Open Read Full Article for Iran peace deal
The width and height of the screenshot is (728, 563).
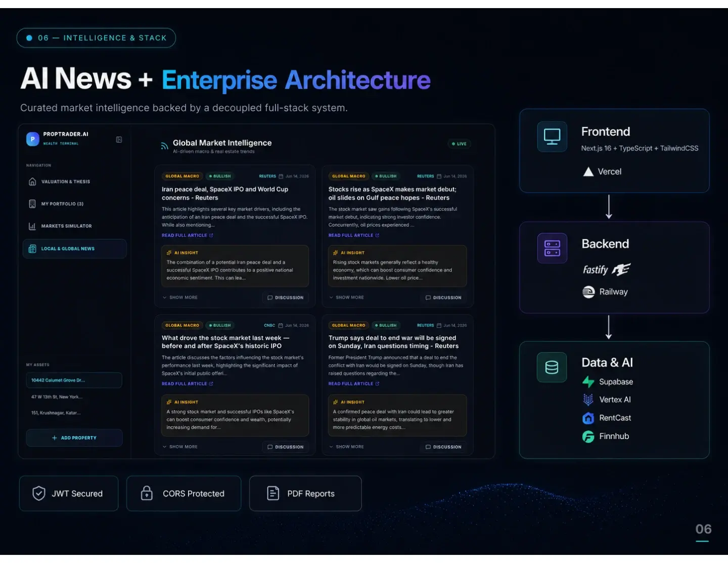188,235
